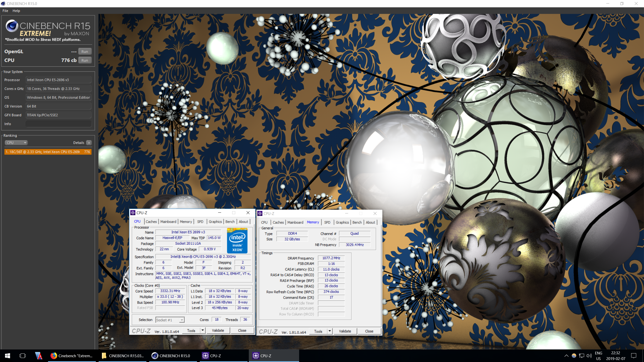Screen dimensions: 644x362
Task: Click the Info input field
Action: 58,124
